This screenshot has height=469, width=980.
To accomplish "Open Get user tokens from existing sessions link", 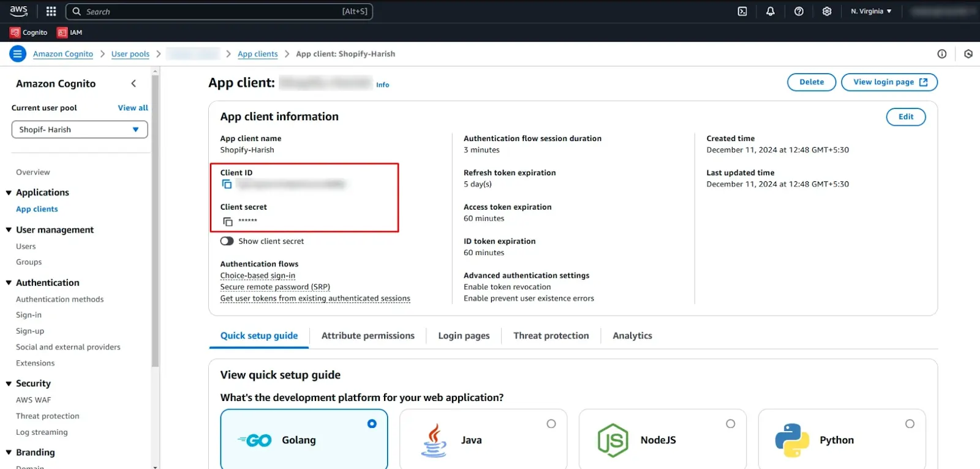I will (x=315, y=299).
